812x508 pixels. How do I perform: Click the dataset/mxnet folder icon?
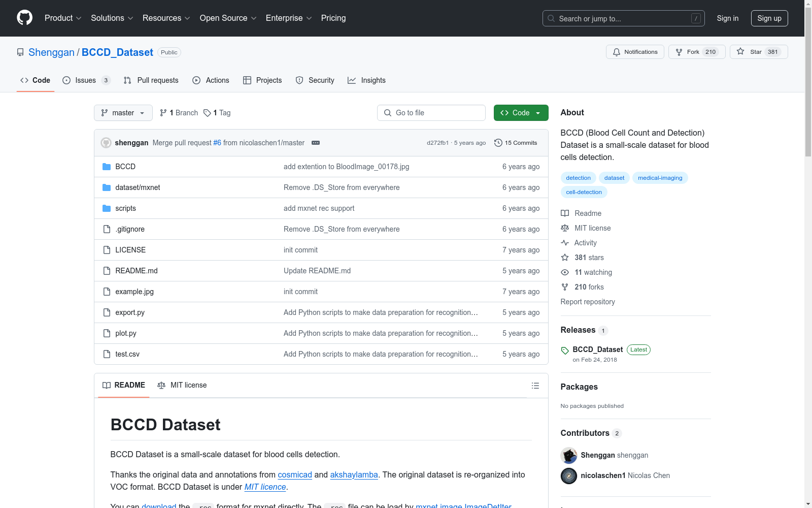click(107, 187)
